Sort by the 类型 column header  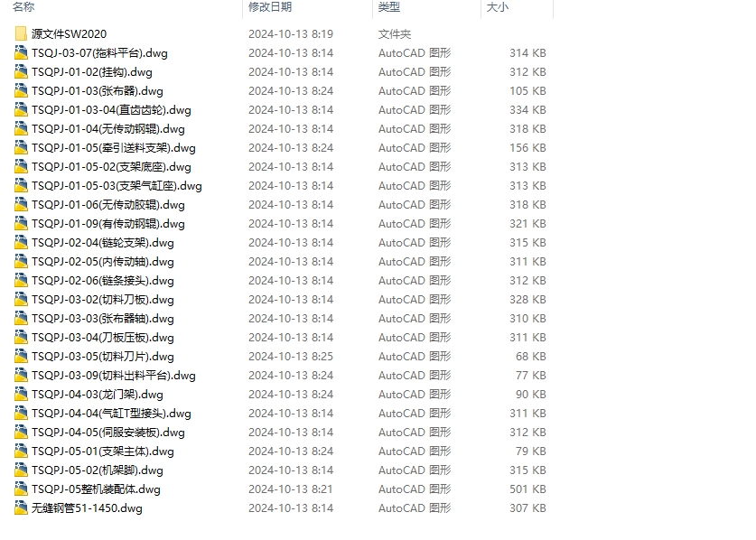[x=389, y=6]
